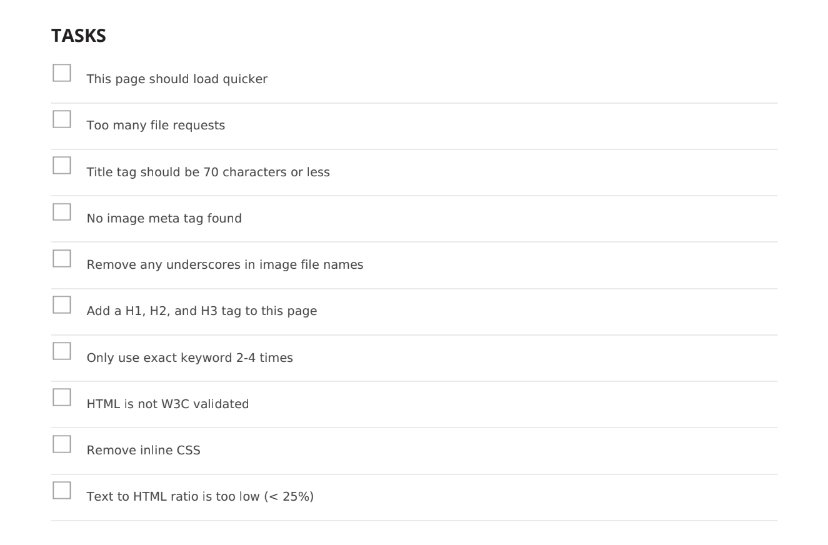Check off the remove underscores in image names task

[62, 258]
